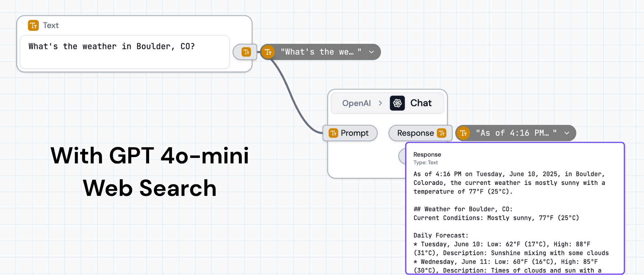Click the "Current Conditions: Mostly sunny" line
644x275 pixels.
click(x=496, y=218)
